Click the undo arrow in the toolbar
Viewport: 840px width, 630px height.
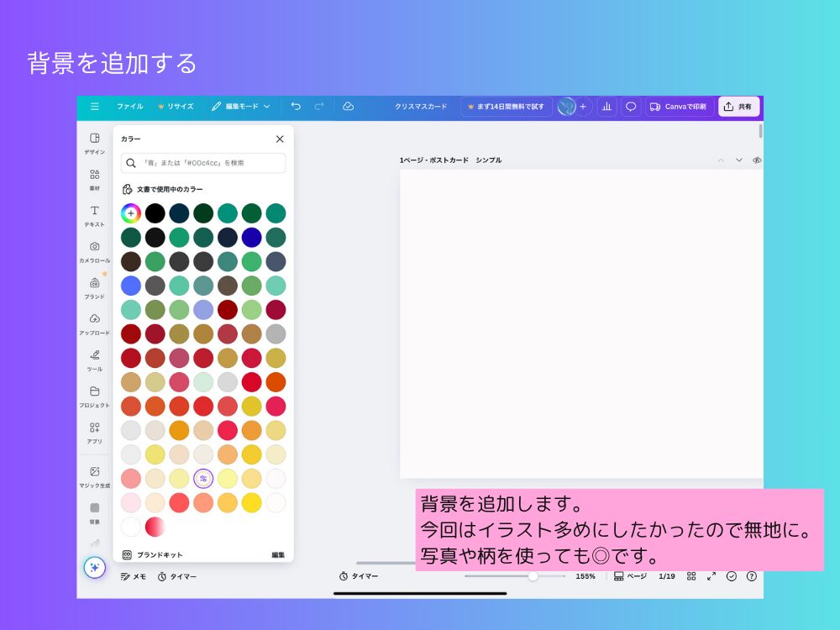point(295,107)
